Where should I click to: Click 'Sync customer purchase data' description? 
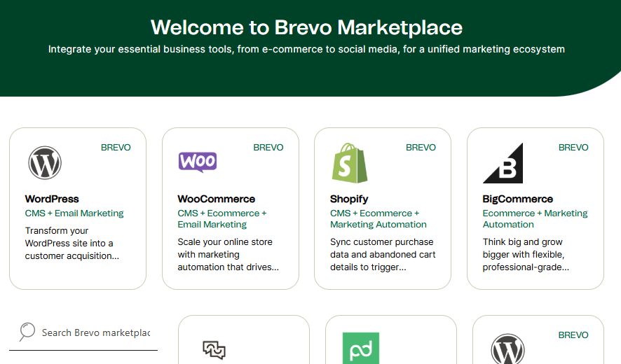pyautogui.click(x=383, y=254)
